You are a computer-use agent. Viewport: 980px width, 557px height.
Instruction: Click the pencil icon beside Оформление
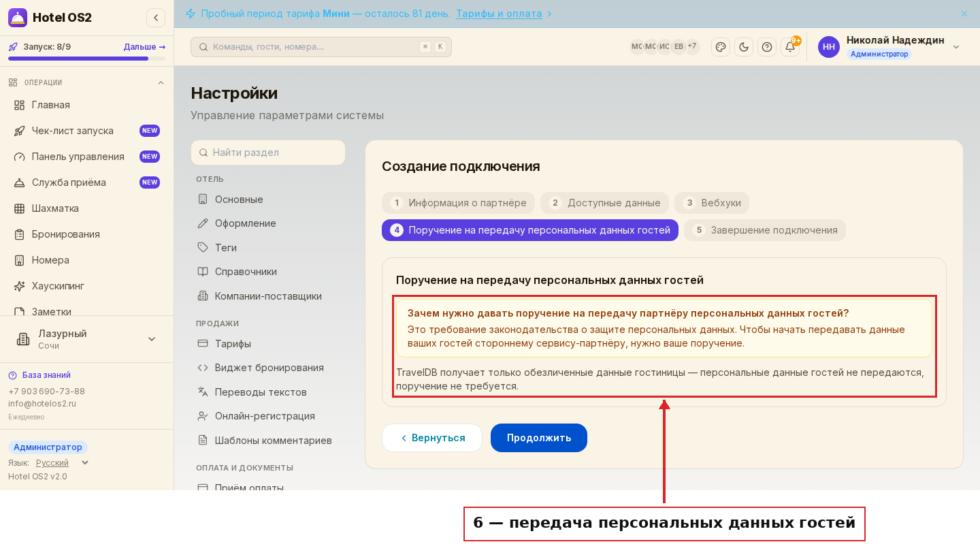(x=203, y=223)
